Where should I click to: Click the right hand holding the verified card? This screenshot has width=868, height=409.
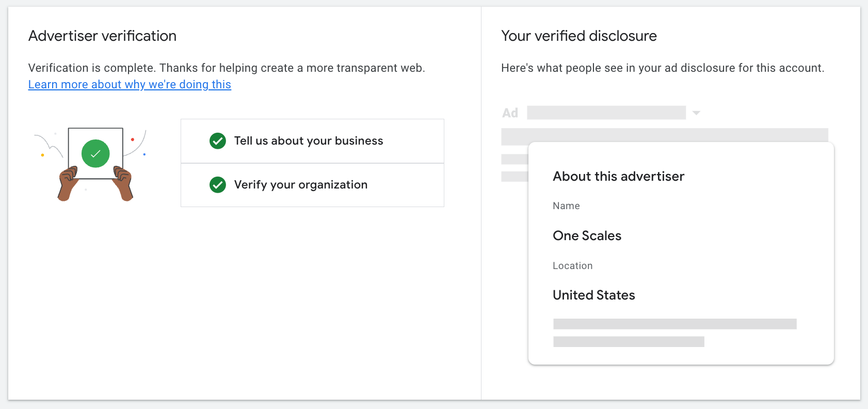tap(123, 182)
